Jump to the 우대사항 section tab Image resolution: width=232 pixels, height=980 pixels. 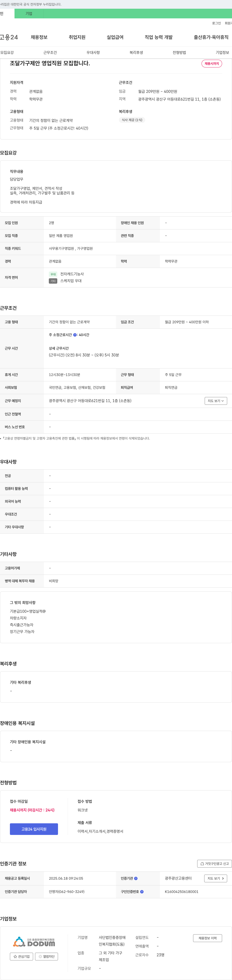pyautogui.click(x=93, y=52)
